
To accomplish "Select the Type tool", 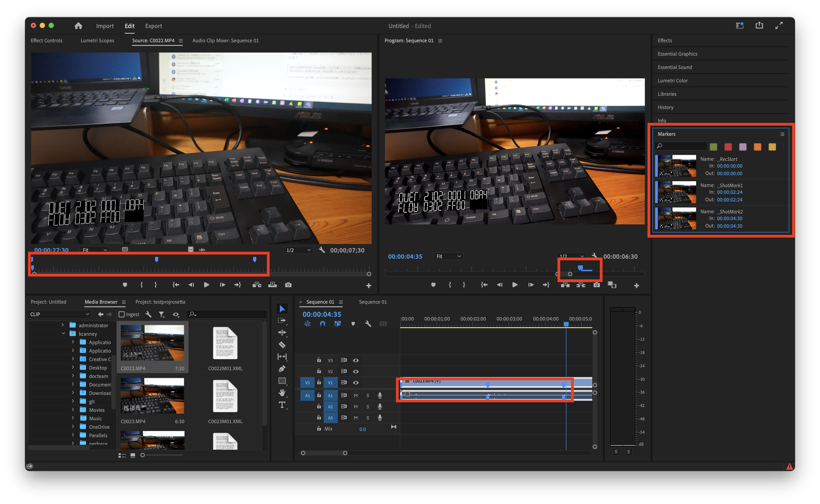I will (282, 405).
